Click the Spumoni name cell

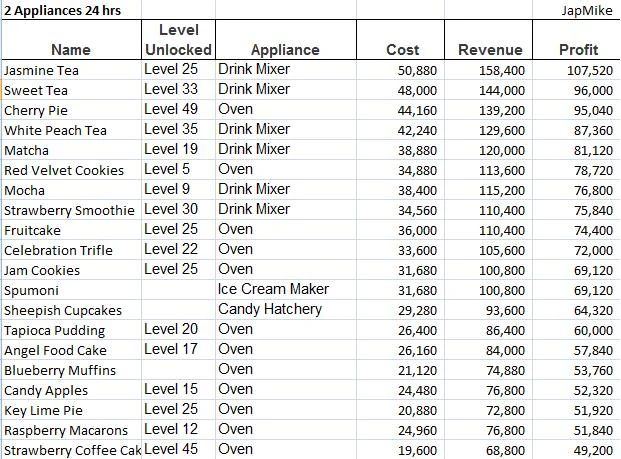point(31,291)
